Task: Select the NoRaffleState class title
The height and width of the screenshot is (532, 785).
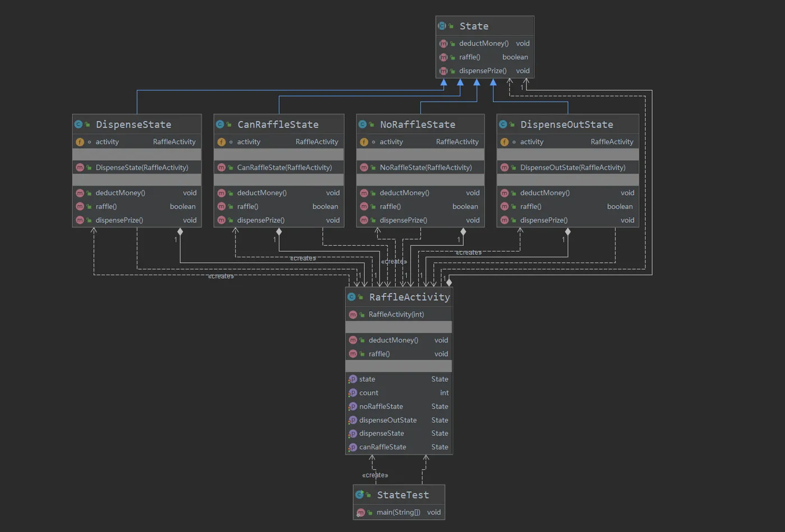Action: (x=418, y=124)
